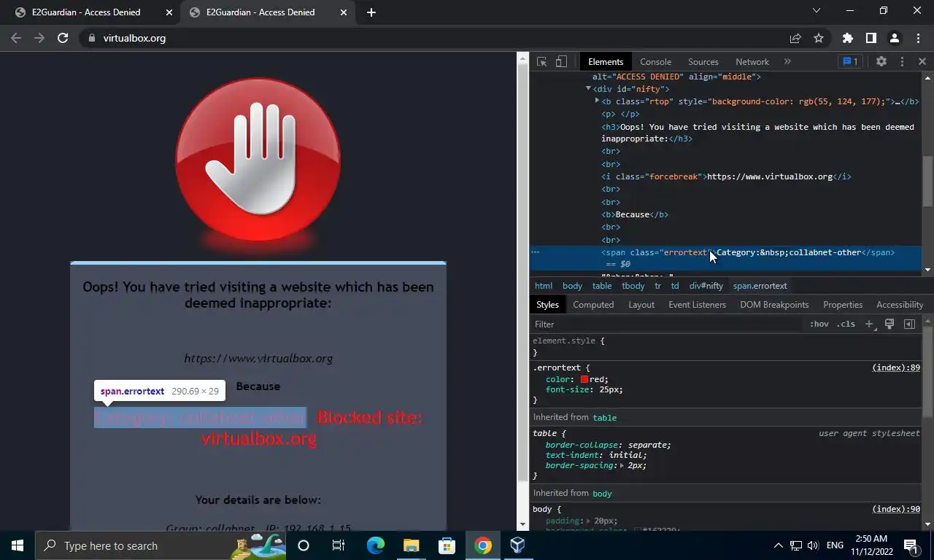Click the selected node's ellipsis actions
This screenshot has height=560, width=934.
[535, 252]
